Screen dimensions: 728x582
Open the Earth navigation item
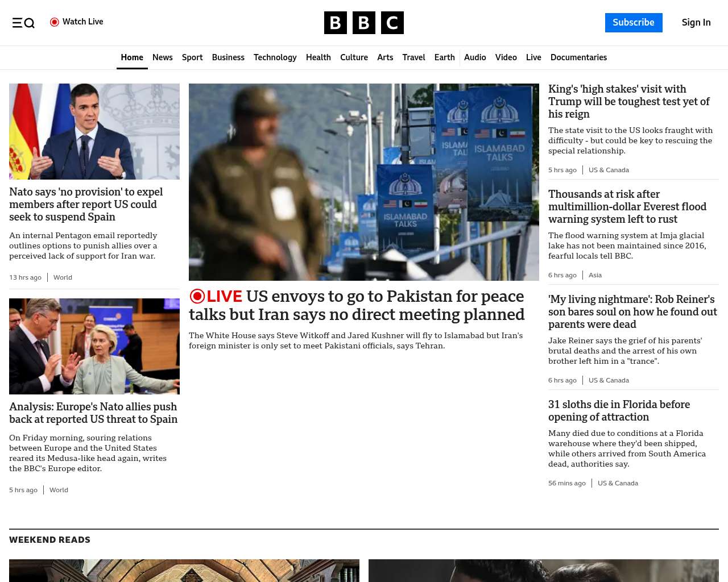444,57
